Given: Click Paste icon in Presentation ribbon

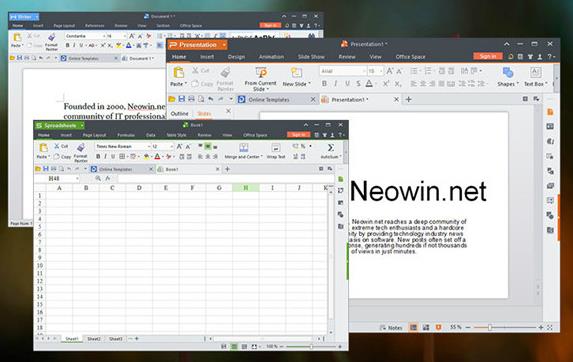Looking at the screenshot, I should 178,73.
